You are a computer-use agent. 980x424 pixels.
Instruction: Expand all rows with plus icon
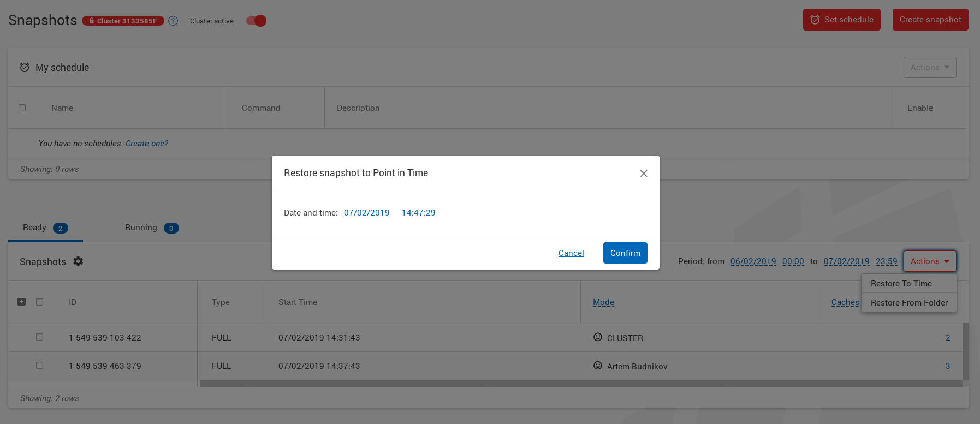[22, 302]
